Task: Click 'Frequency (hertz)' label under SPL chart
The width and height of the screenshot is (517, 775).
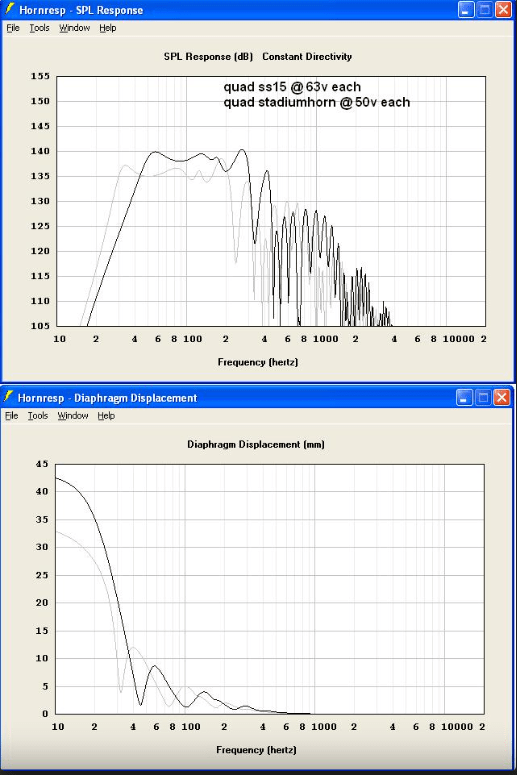Action: click(258, 362)
